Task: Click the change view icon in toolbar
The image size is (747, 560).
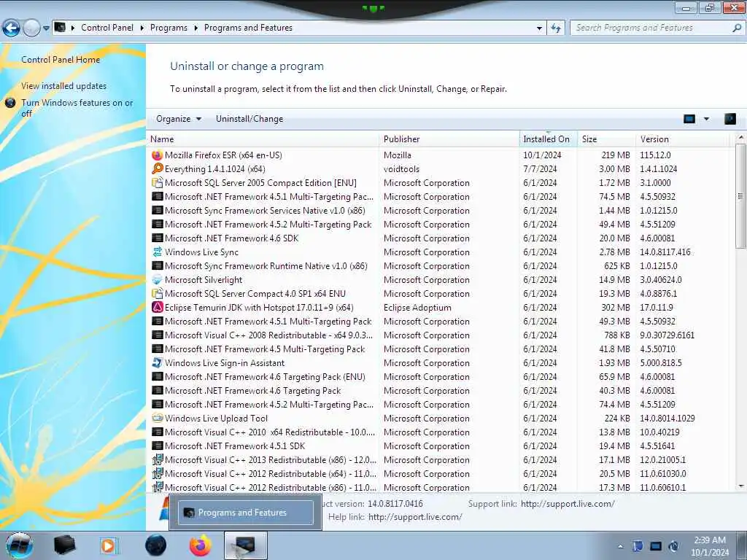Action: tap(689, 119)
